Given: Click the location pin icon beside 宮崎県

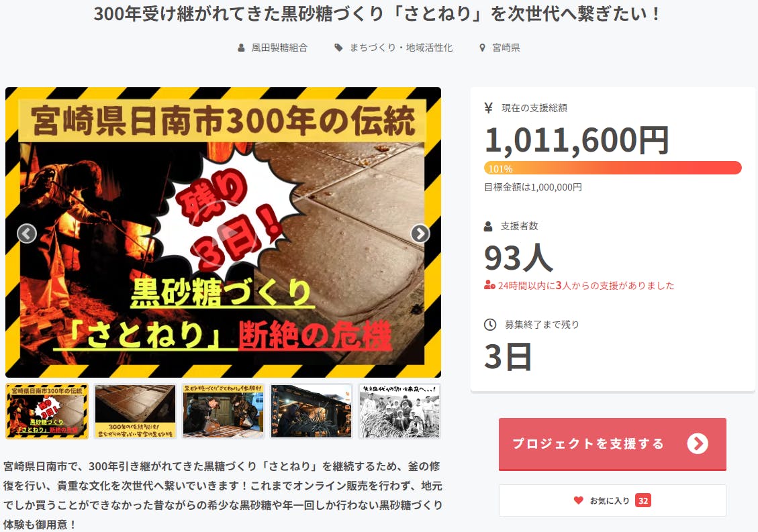Looking at the screenshot, I should (482, 48).
